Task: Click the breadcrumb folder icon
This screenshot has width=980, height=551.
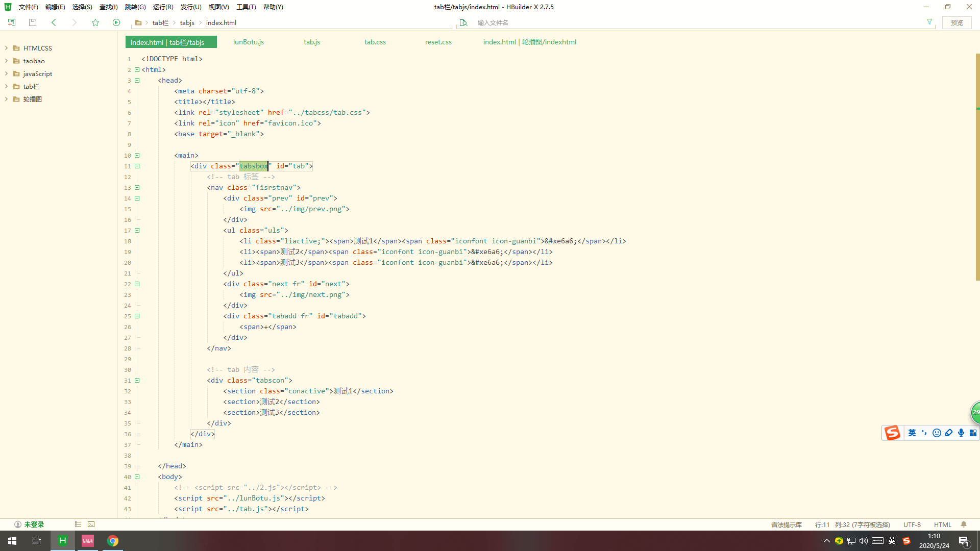Action: coord(138,22)
